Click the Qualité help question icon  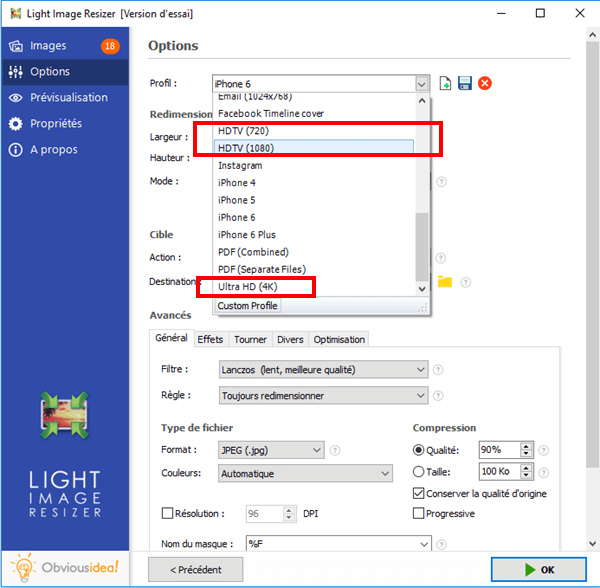pyautogui.click(x=543, y=450)
